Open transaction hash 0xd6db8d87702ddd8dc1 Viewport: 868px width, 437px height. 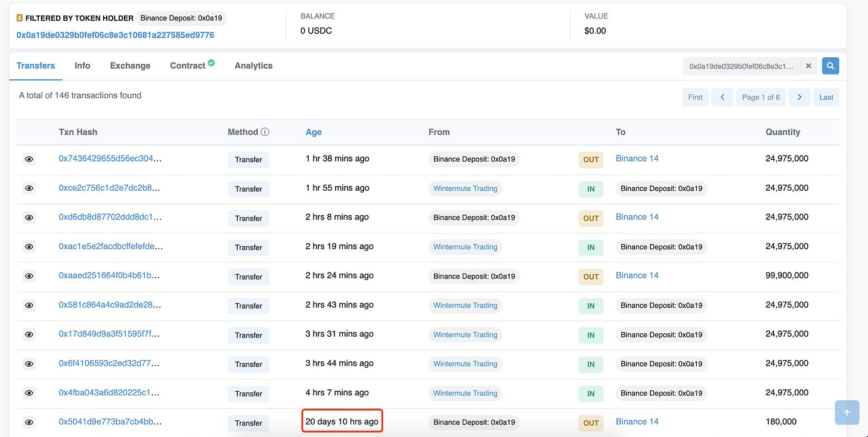point(110,217)
